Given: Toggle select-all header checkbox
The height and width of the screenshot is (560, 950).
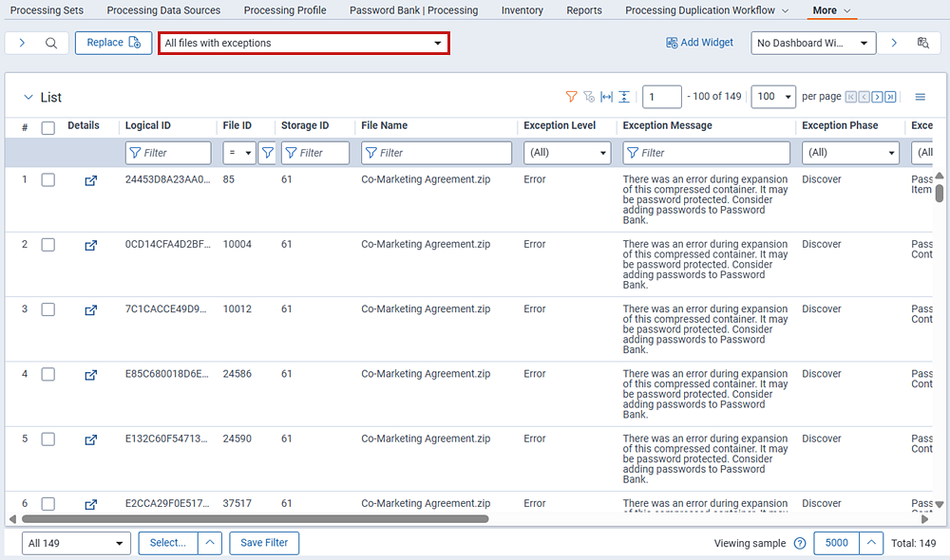Looking at the screenshot, I should [x=47, y=128].
